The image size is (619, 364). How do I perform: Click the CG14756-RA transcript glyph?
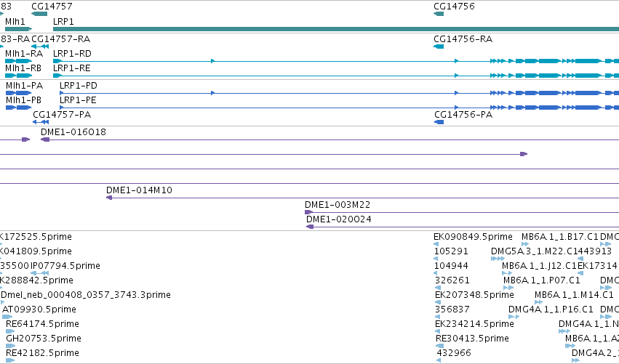point(439,46)
